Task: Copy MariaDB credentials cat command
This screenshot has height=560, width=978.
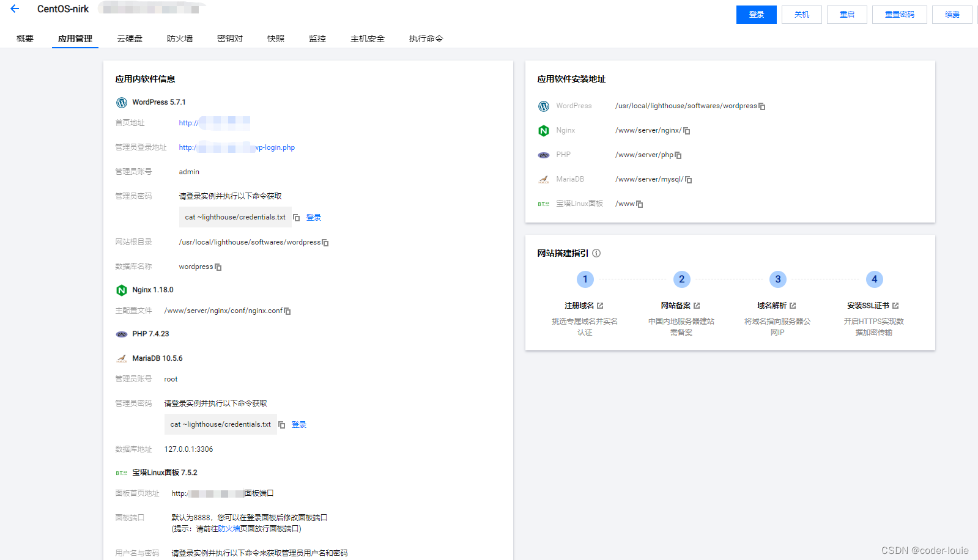Action: 282,425
